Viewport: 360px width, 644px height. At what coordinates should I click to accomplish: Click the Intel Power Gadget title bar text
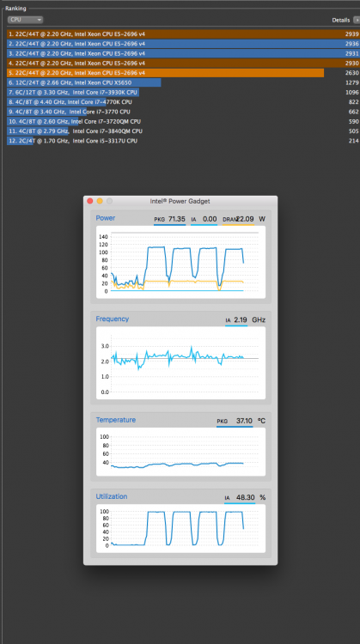(x=180, y=201)
